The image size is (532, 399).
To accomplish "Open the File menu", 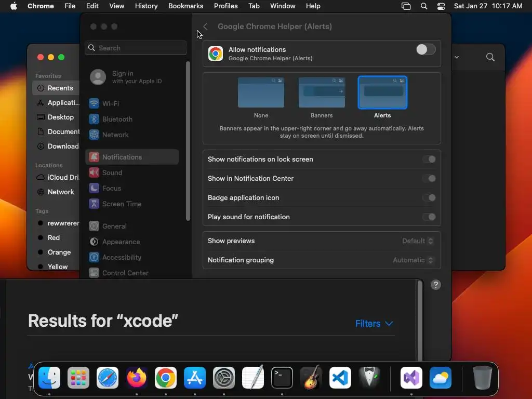I will click(x=70, y=6).
